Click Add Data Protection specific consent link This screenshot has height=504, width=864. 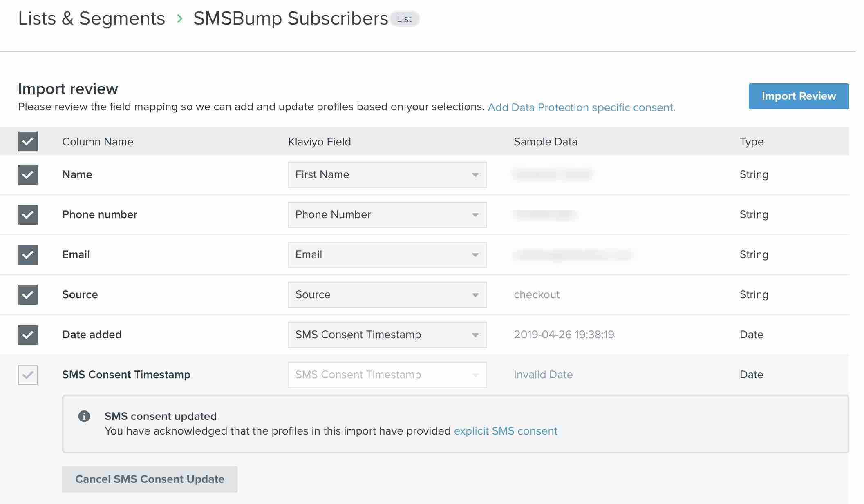coord(581,107)
